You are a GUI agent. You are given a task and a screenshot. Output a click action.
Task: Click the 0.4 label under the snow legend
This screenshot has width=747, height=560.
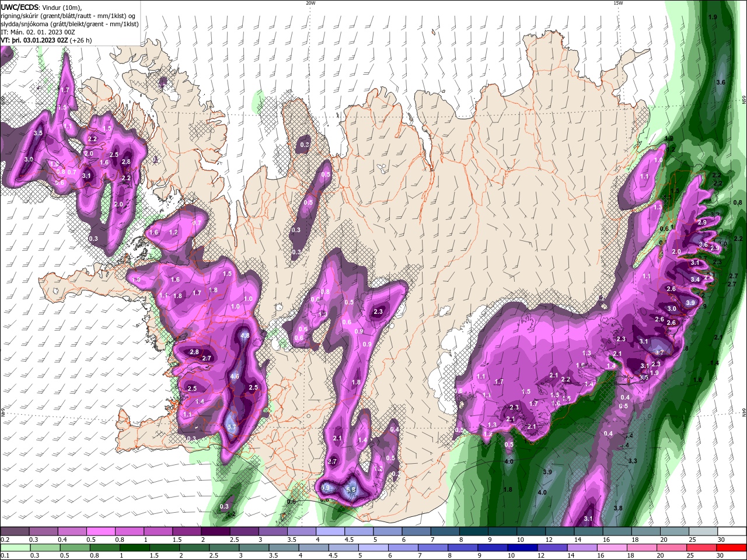coord(64,540)
